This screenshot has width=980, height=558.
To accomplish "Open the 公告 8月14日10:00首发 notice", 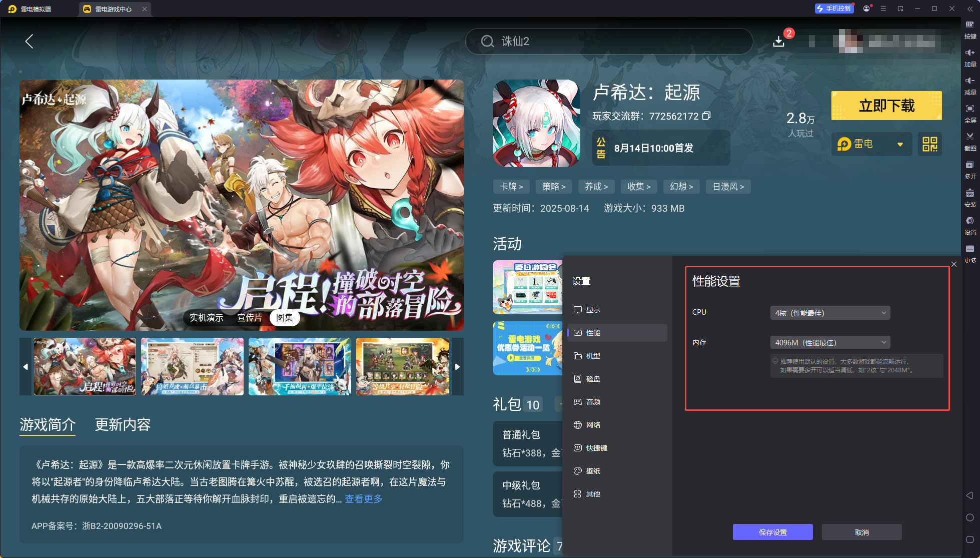I will 661,148.
